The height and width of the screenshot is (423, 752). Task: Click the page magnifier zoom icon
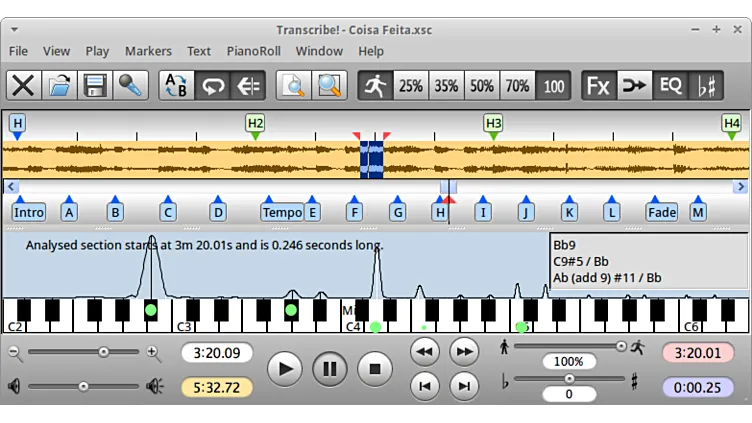(294, 86)
